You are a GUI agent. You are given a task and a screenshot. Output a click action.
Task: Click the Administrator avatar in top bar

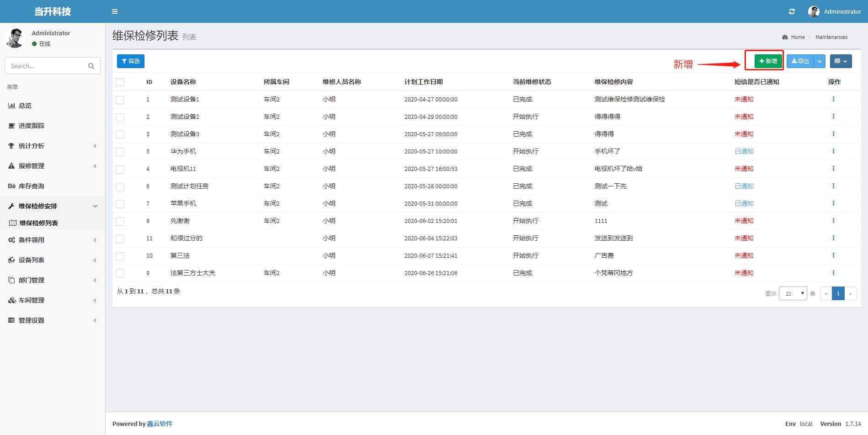coord(814,11)
